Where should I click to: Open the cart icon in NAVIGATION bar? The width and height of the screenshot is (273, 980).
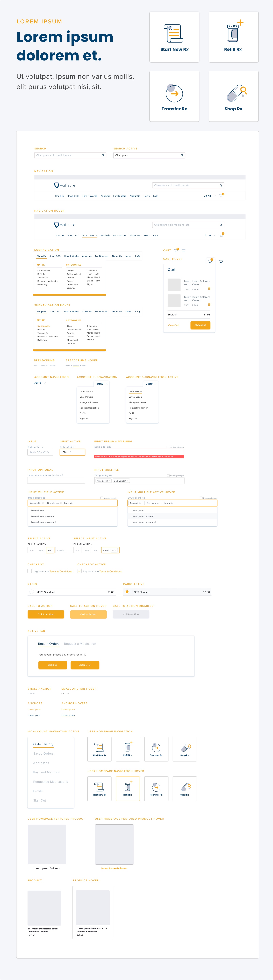coord(221,196)
